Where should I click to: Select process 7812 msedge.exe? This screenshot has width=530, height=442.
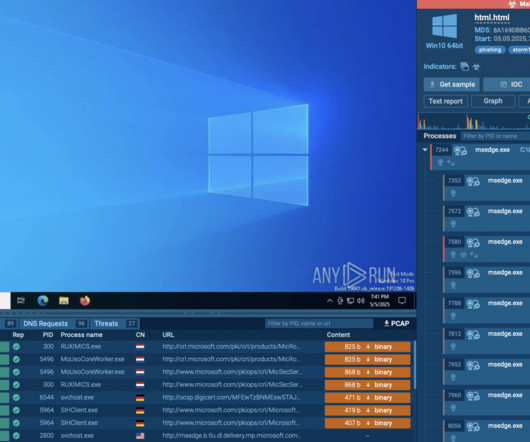[x=487, y=341]
